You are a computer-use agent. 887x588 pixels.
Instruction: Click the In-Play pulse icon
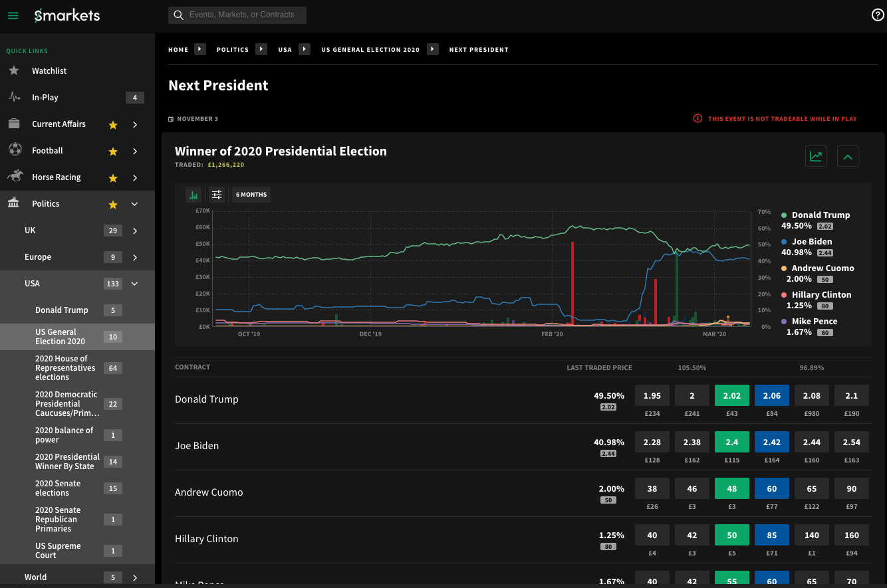[14, 97]
